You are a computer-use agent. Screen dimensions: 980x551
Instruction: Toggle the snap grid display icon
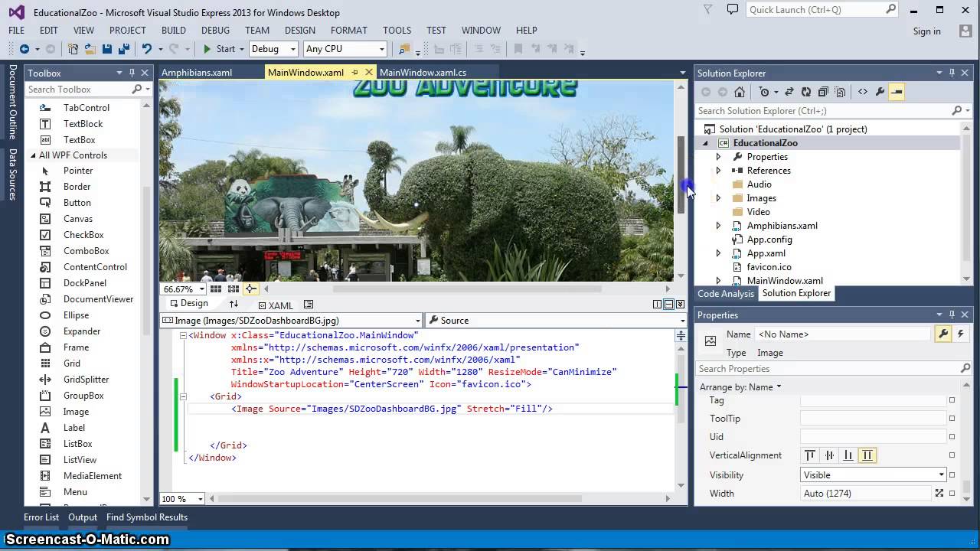point(216,289)
